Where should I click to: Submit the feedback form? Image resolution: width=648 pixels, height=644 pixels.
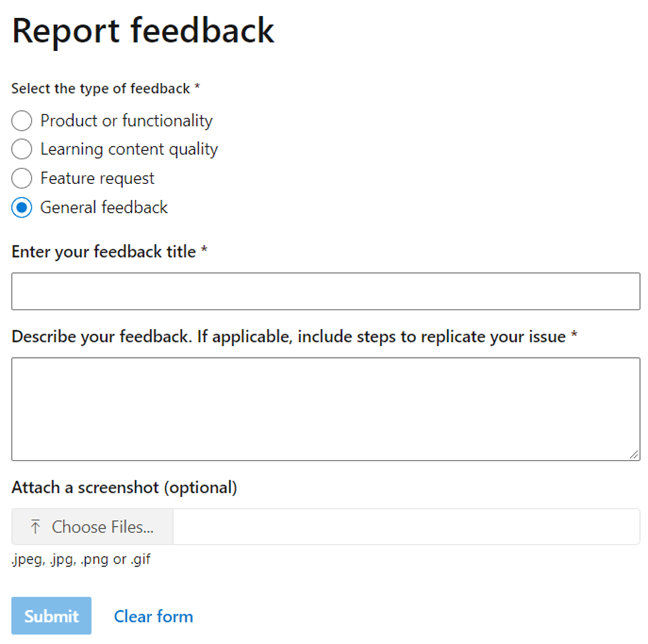[x=51, y=616]
